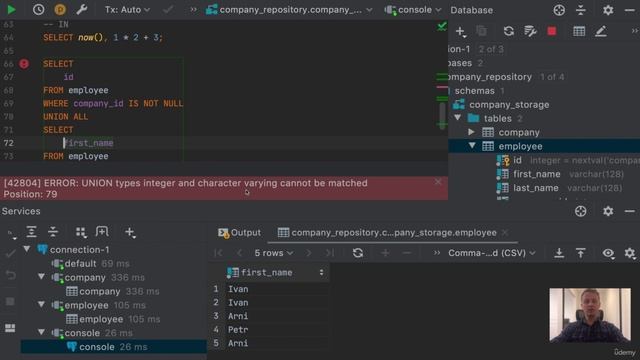Sort by the first_name column header
The image size is (640, 360).
pos(267,272)
